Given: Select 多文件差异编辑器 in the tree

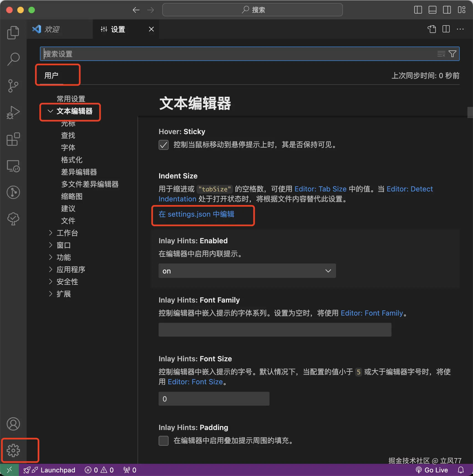Looking at the screenshot, I should (90, 184).
